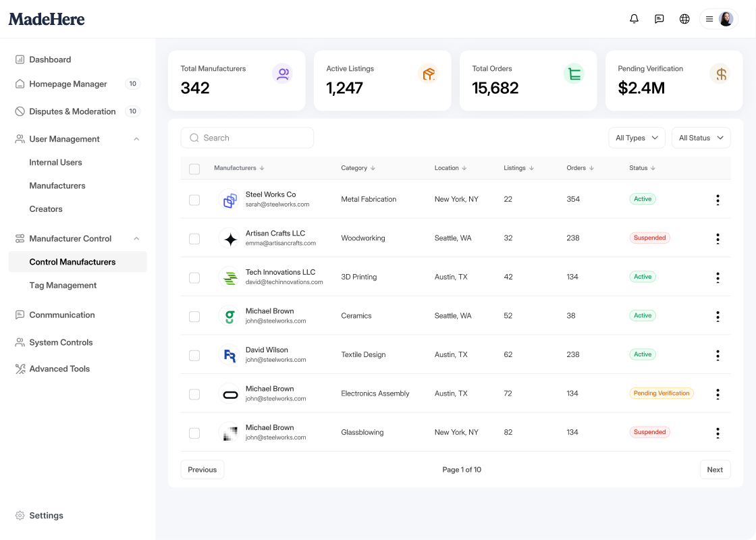Open the All Status dropdown filter
756x540 pixels.
[701, 138]
